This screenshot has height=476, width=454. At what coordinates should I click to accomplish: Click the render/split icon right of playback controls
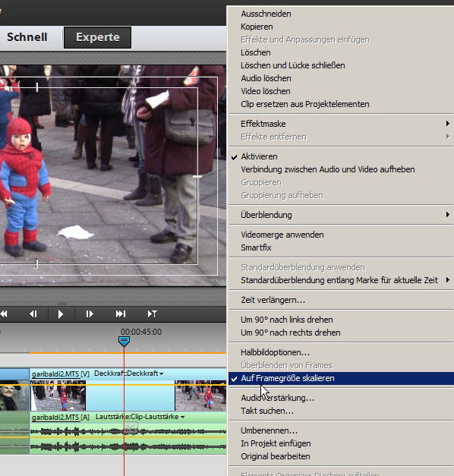152,314
